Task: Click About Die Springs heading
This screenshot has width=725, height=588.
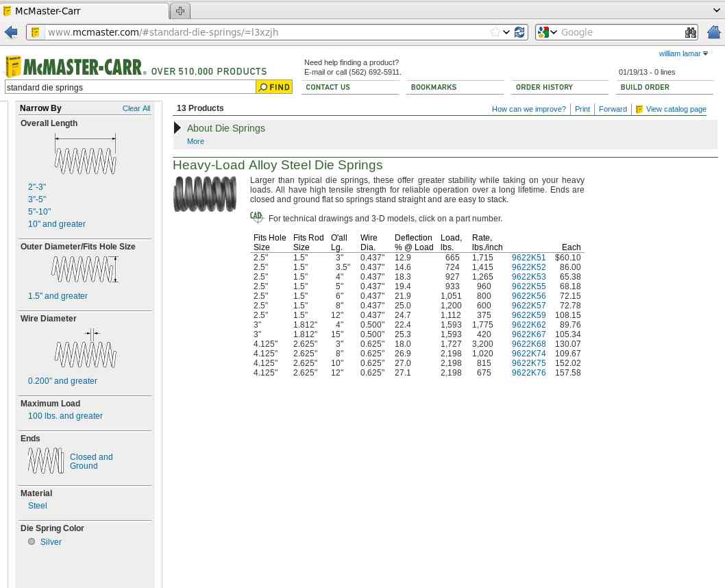Action: 226,128
